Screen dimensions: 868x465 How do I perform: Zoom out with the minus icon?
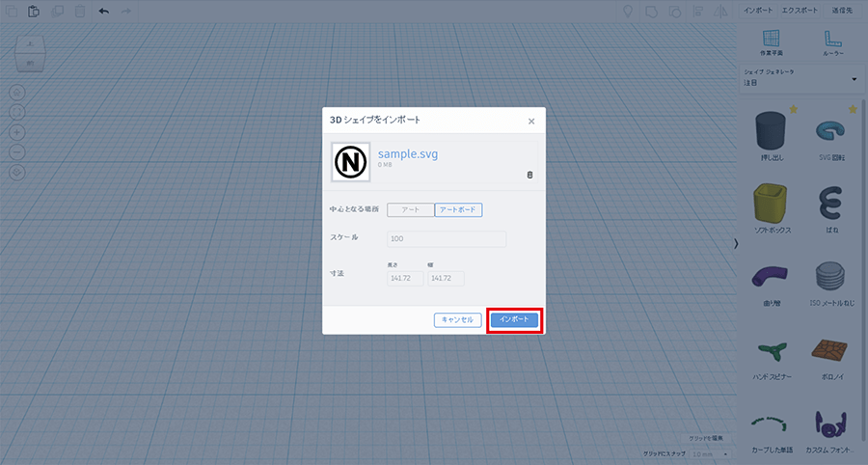tap(17, 152)
